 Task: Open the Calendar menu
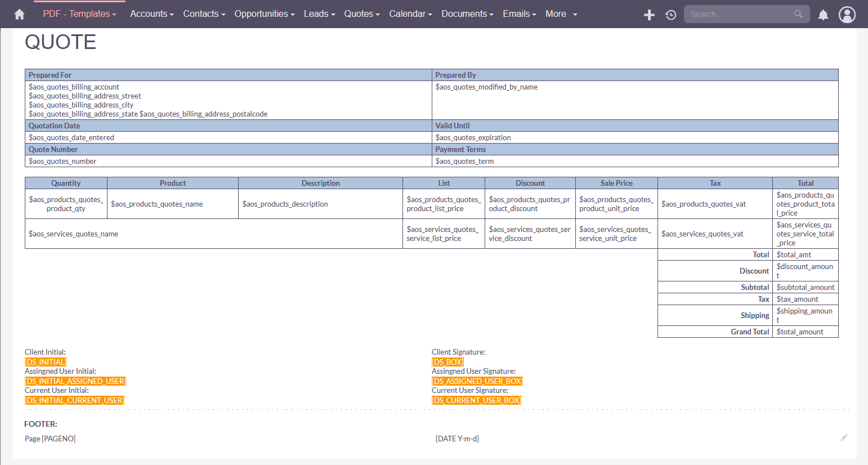click(x=410, y=14)
